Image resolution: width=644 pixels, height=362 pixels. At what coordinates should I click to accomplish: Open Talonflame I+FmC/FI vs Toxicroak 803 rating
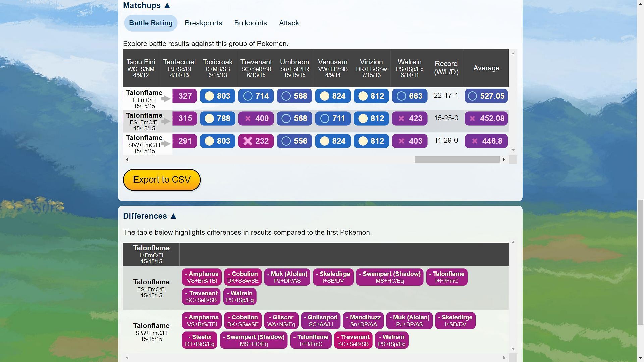pyautogui.click(x=218, y=96)
